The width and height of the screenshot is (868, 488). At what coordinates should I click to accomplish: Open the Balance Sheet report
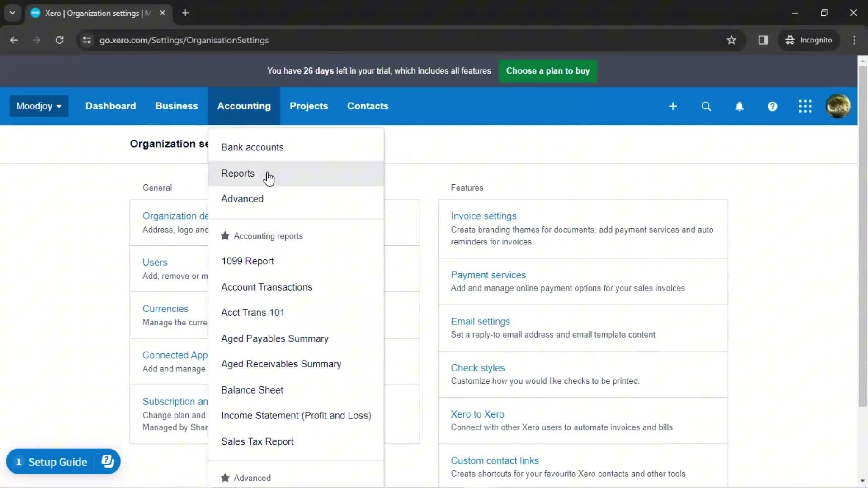pos(296,390)
